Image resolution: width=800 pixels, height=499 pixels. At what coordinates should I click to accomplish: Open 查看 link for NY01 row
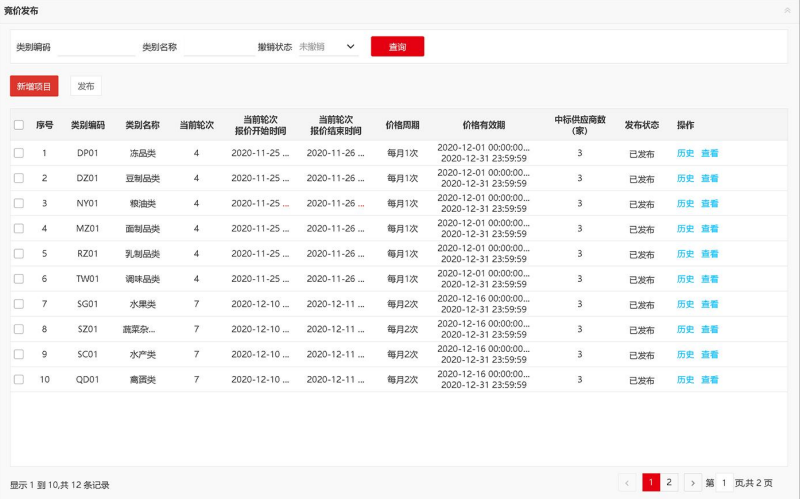coord(710,204)
